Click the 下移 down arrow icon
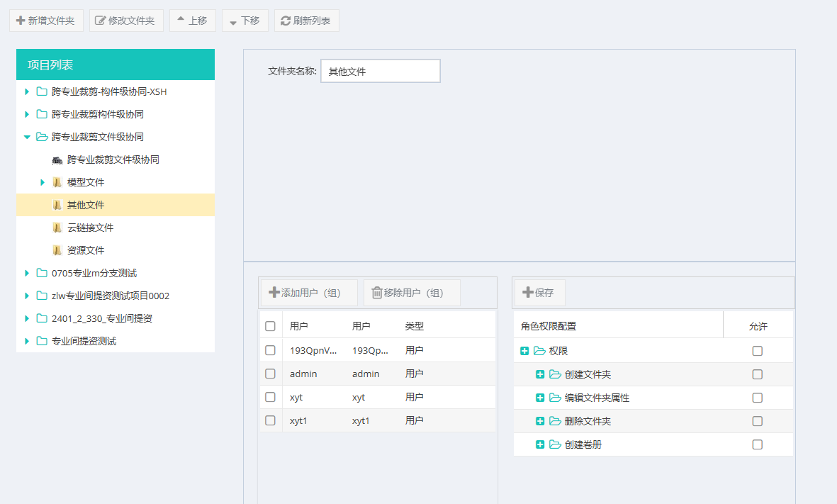The image size is (837, 504). (x=233, y=22)
